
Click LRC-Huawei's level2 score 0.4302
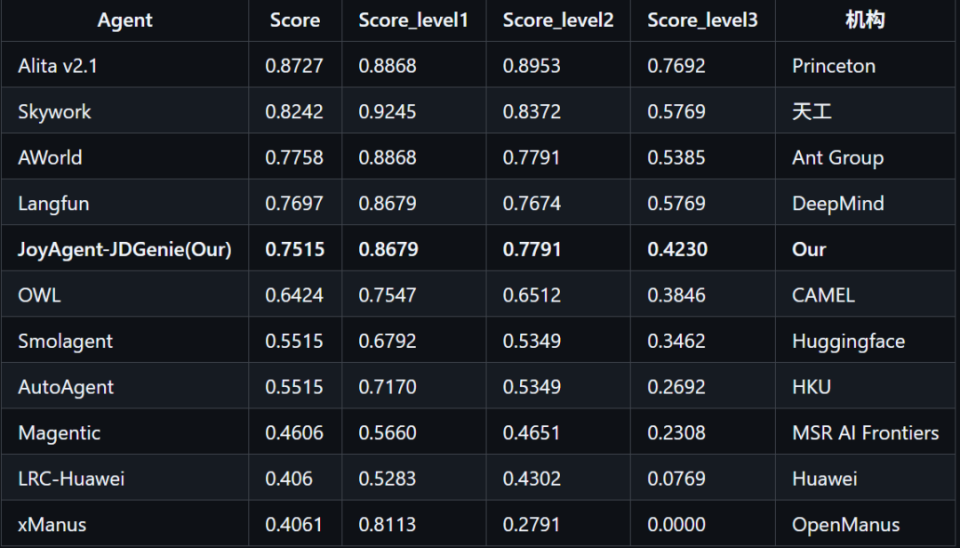531,479
